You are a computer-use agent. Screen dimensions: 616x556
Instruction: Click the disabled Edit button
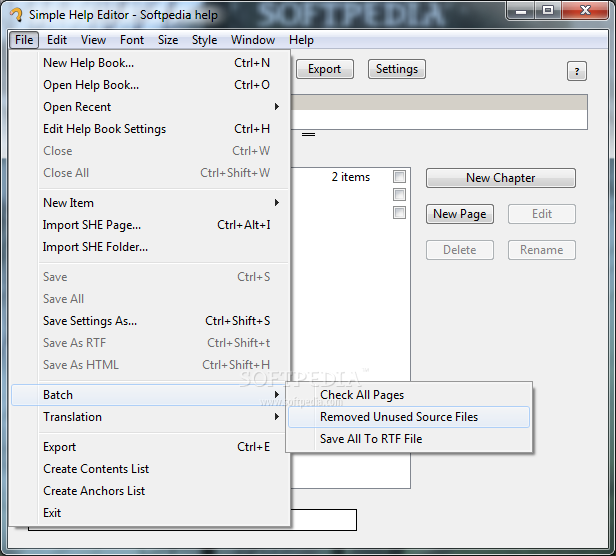pyautogui.click(x=542, y=214)
